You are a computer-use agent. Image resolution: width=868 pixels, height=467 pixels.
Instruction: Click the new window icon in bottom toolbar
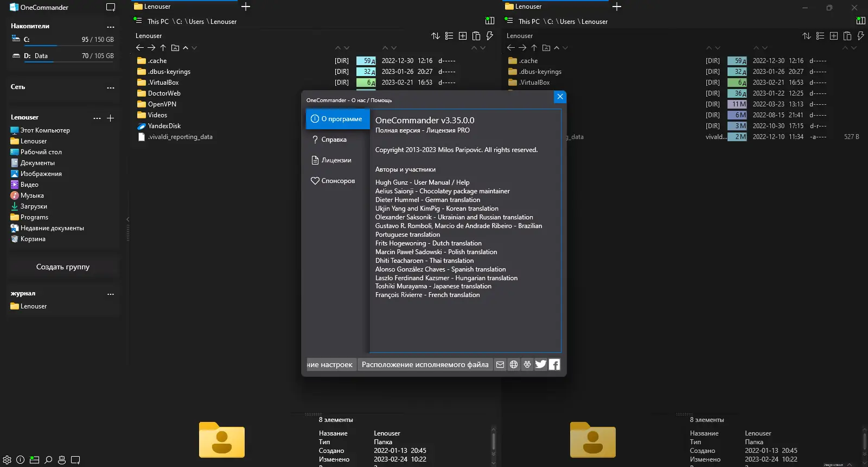point(75,459)
